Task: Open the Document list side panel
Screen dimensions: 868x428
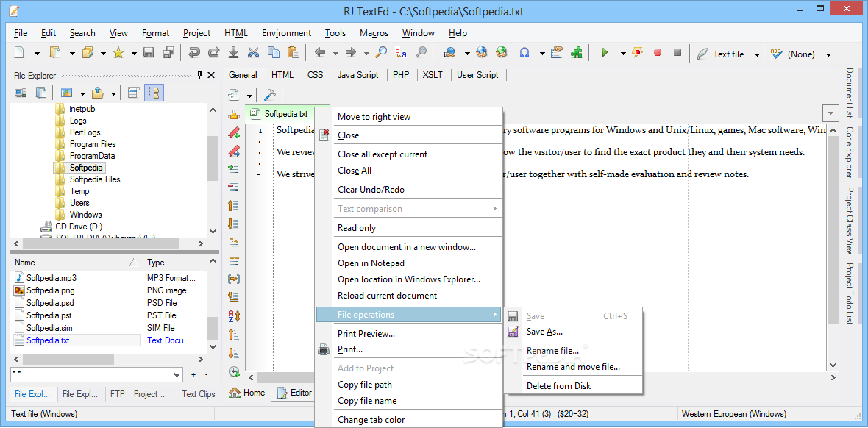Action: [x=849, y=93]
